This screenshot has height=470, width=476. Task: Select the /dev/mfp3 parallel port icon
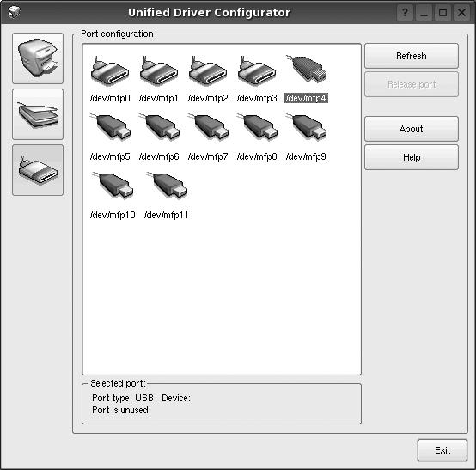257,71
